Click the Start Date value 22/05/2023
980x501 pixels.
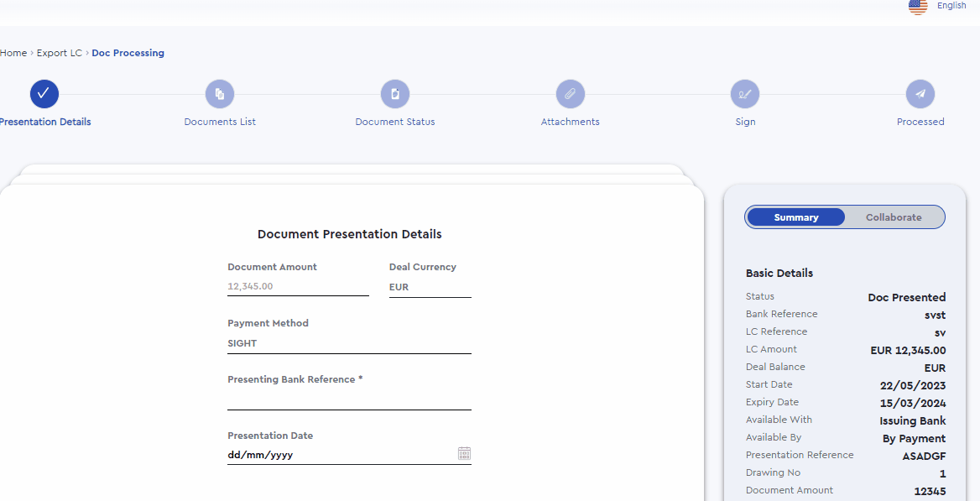913,385
